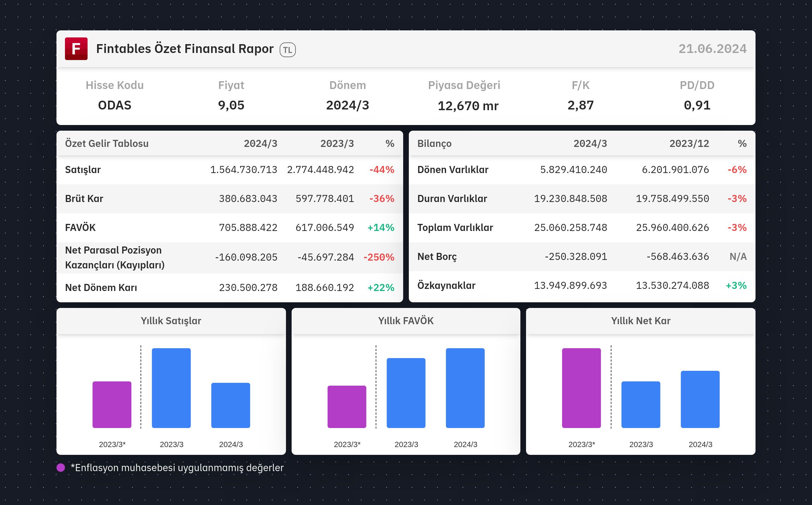Image resolution: width=812 pixels, height=505 pixels.
Task: Click the TL currency badge
Action: (287, 50)
